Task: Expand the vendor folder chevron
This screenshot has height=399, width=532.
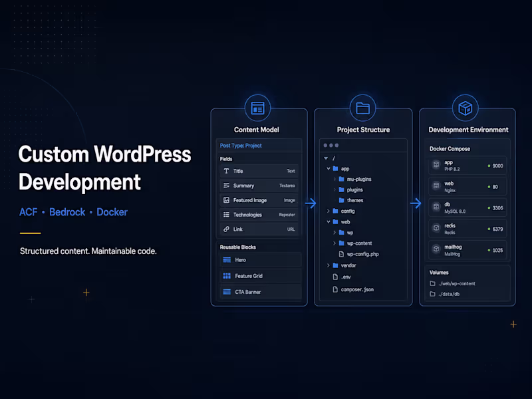Action: [x=328, y=265]
